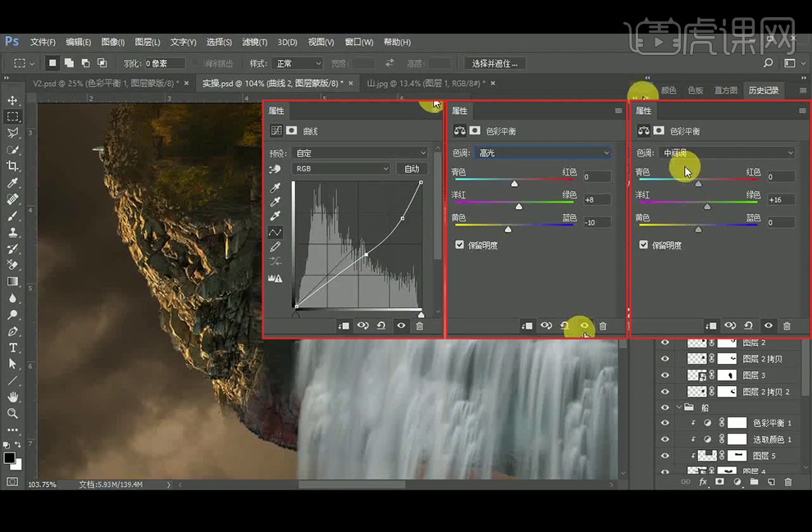Pick the Zoom magnifier tool
Image resolution: width=812 pixels, height=532 pixels.
[12, 413]
